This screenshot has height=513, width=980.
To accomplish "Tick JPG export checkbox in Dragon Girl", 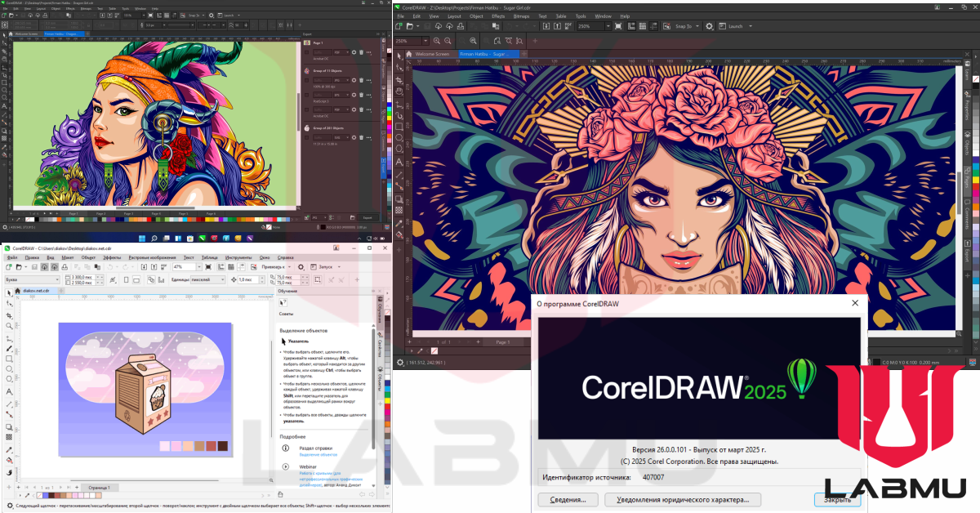I will 306,80.
